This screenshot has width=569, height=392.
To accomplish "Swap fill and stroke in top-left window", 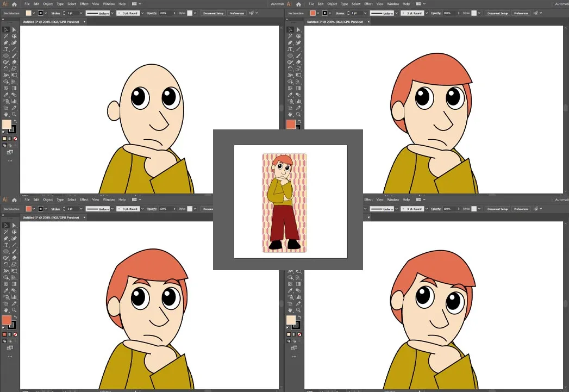I will pyautogui.click(x=15, y=122).
